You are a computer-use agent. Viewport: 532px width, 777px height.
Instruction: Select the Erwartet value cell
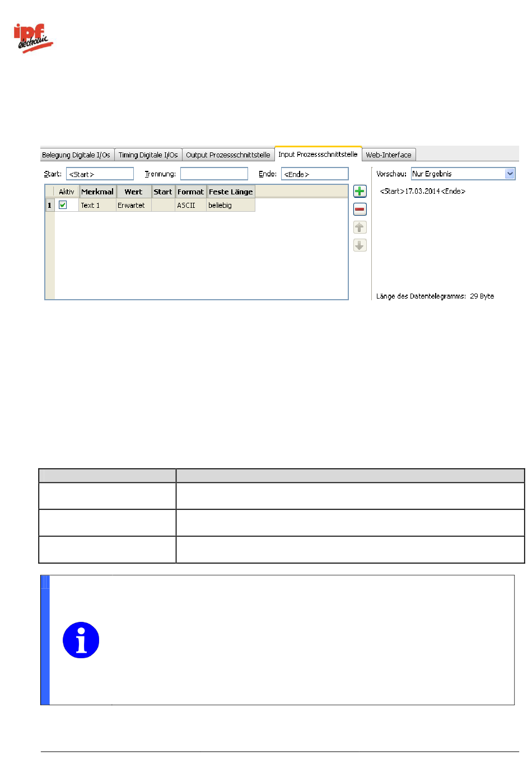[133, 205]
